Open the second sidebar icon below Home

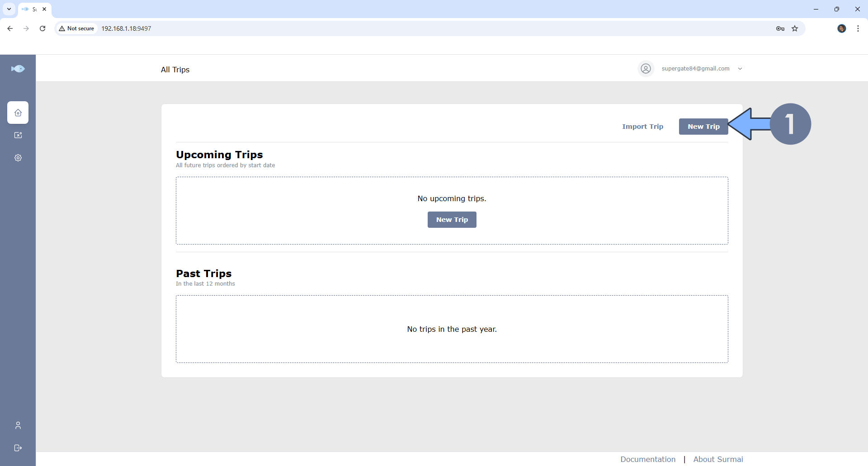tap(18, 135)
